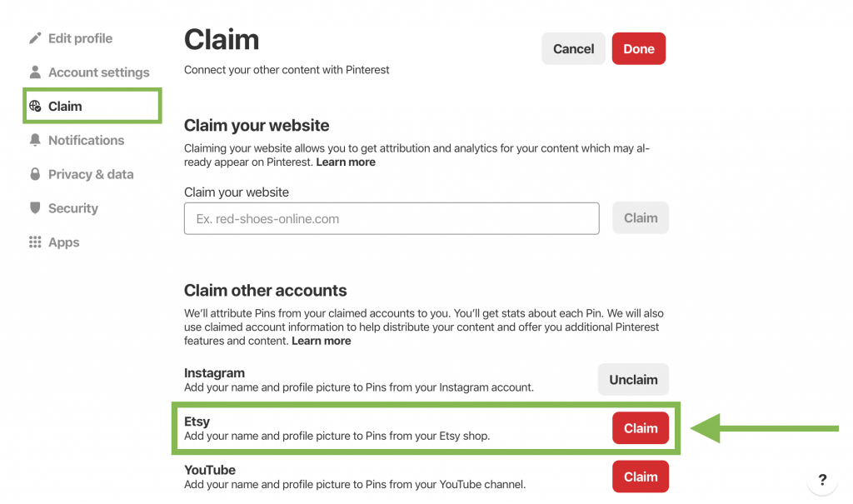Screen dimensions: 853x504
Task: Cancel the claim changes
Action: (573, 49)
